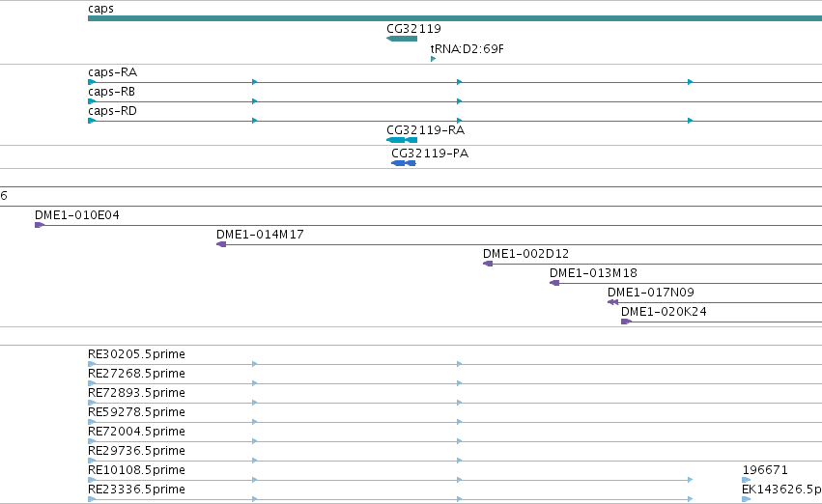Click the CG32119 gene label
This screenshot has height=504, width=822.
point(413,29)
